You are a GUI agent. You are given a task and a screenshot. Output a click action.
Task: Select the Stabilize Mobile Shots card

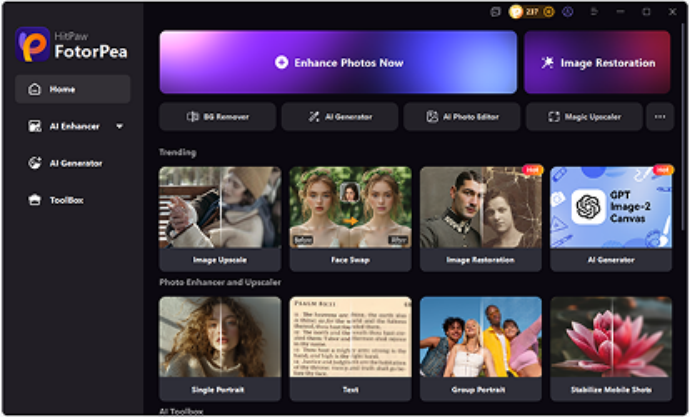click(x=611, y=348)
